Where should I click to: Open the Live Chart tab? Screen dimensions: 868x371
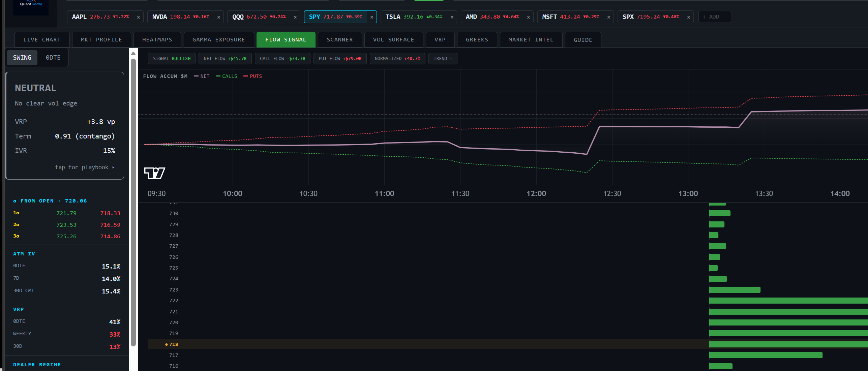42,40
